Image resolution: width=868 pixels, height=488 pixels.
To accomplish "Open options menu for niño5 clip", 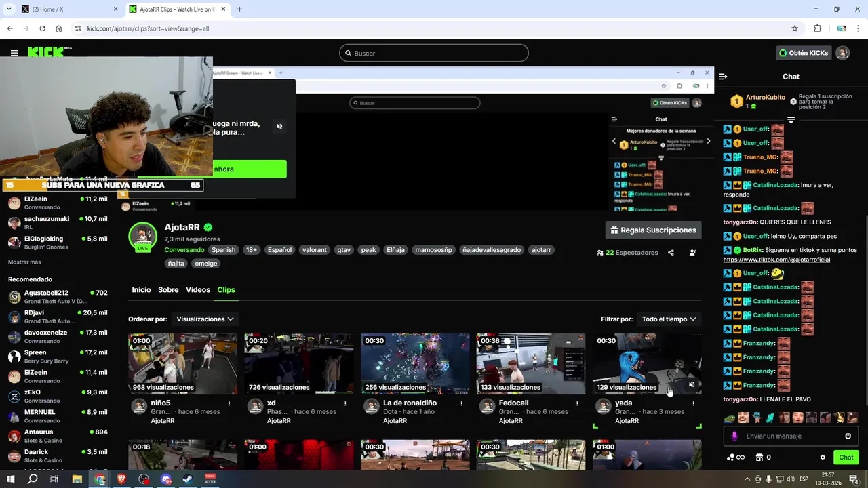I will point(229,403).
